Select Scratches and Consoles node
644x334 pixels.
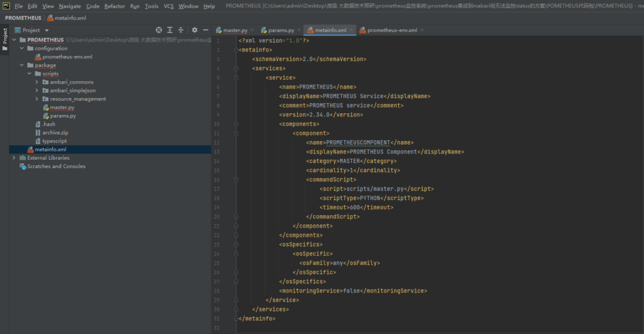pos(56,167)
